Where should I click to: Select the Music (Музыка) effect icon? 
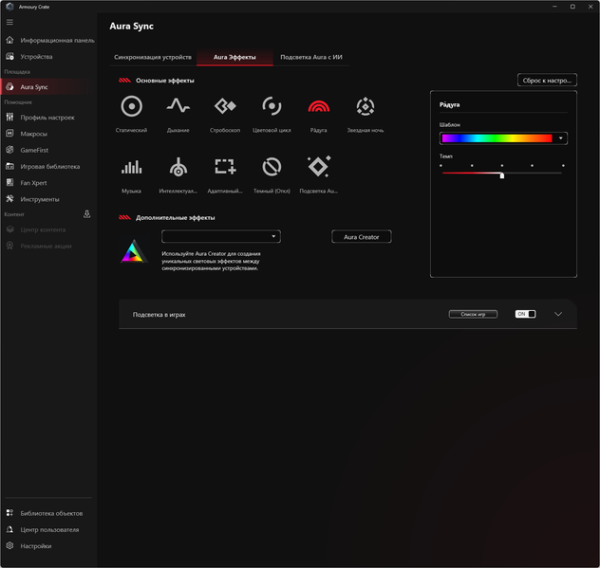click(x=131, y=167)
